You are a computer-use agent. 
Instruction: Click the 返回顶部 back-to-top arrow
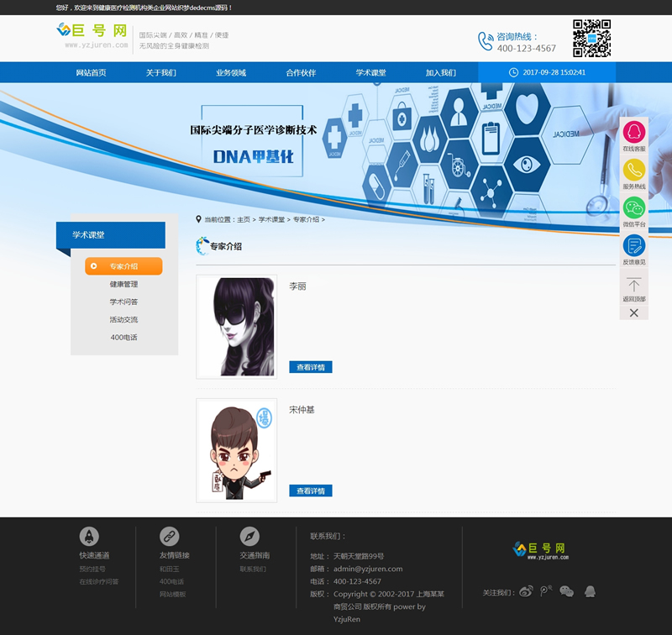point(633,286)
